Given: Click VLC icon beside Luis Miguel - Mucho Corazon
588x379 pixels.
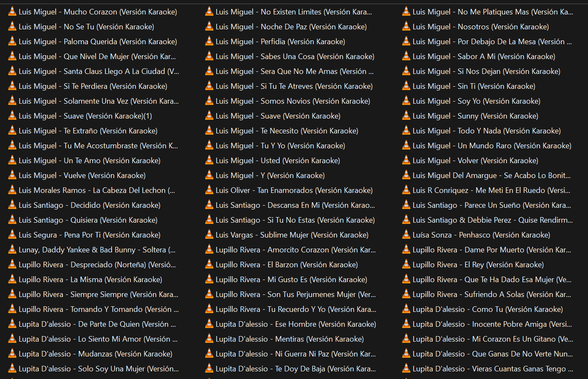Looking at the screenshot, I should (x=12, y=12).
